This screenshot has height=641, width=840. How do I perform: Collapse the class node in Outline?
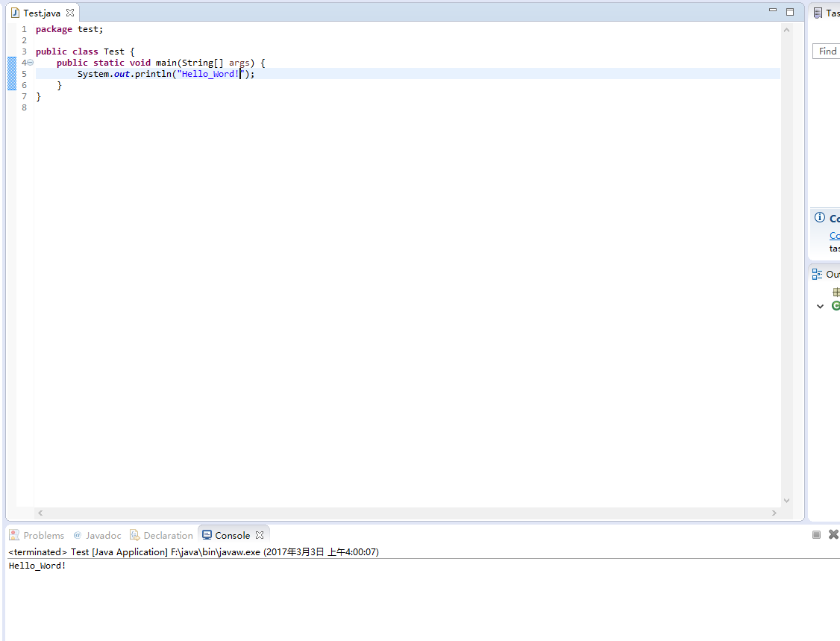(820, 306)
